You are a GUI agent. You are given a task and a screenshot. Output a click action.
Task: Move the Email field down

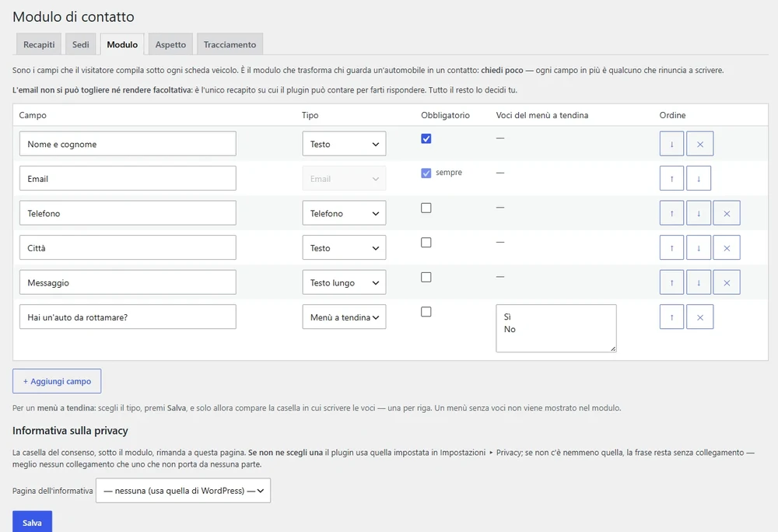click(x=699, y=178)
